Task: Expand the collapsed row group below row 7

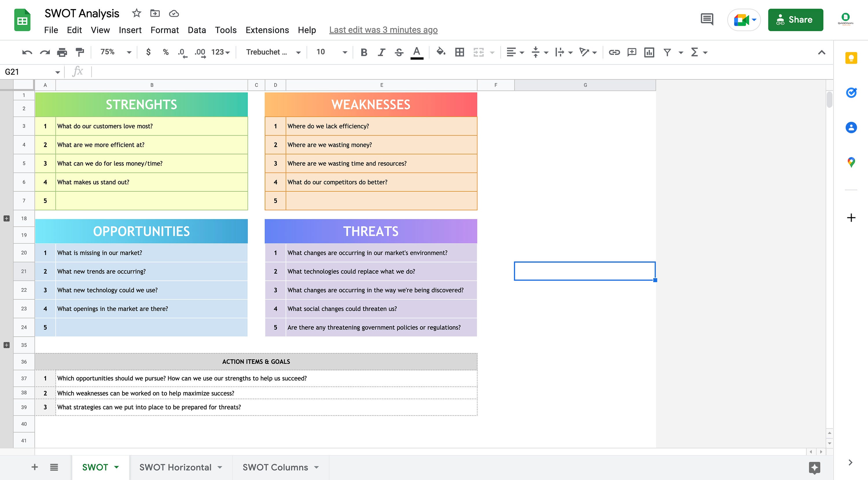Action: click(x=6, y=218)
